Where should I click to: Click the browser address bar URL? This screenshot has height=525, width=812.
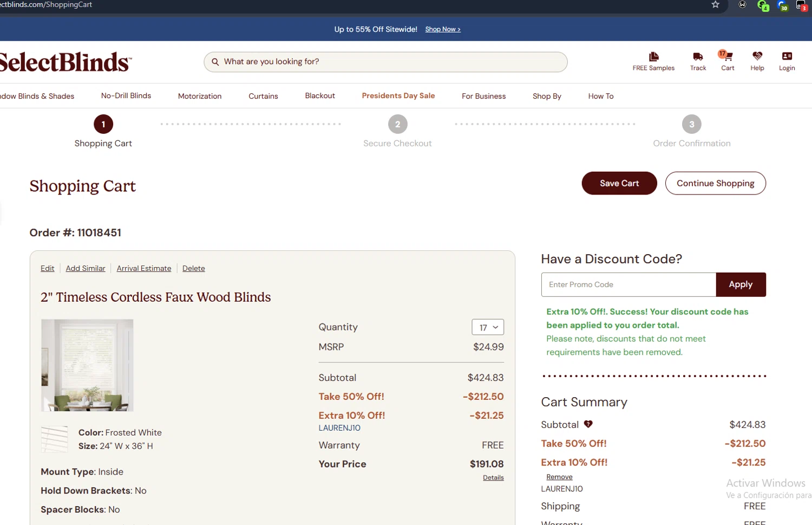(x=46, y=4)
